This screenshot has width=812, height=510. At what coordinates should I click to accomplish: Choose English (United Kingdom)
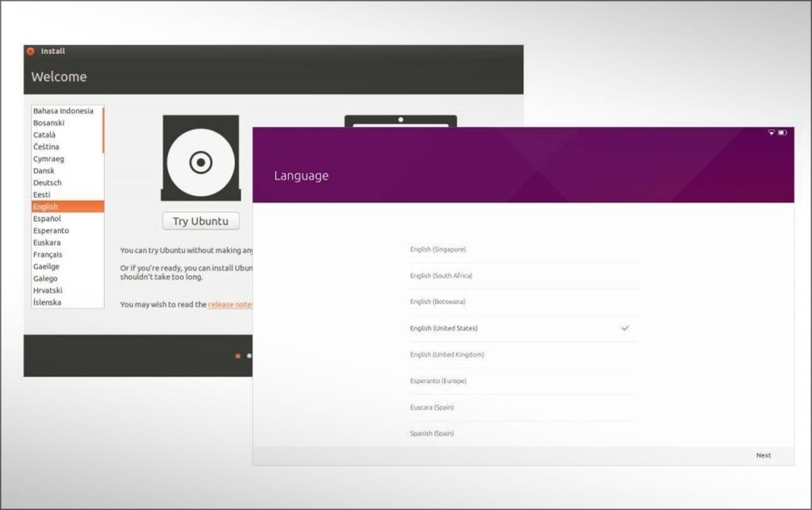click(x=523, y=354)
